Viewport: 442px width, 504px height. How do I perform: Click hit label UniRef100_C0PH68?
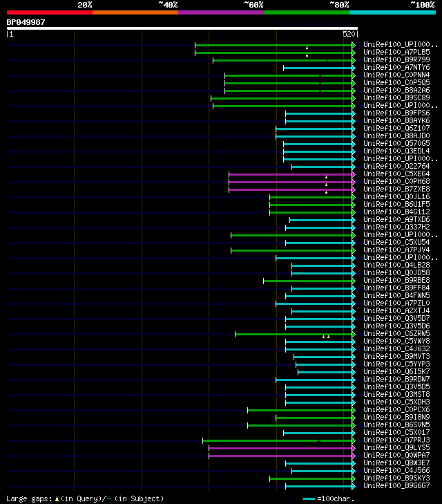[396, 182]
